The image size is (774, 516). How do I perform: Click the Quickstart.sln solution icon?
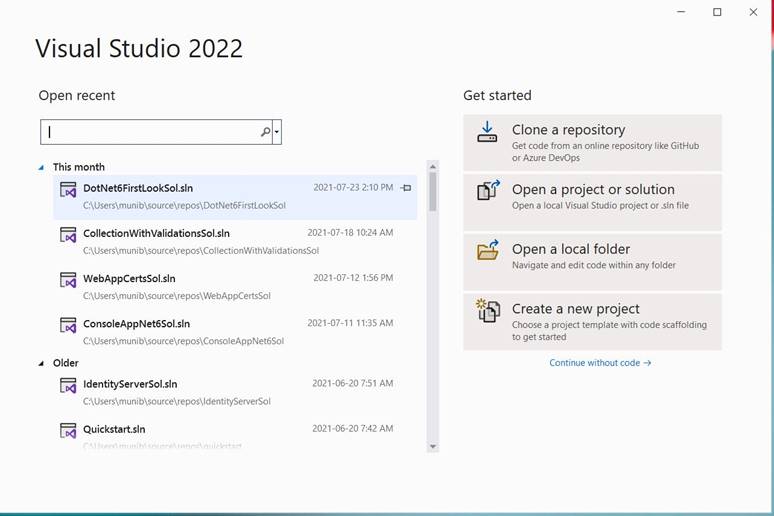tap(68, 431)
